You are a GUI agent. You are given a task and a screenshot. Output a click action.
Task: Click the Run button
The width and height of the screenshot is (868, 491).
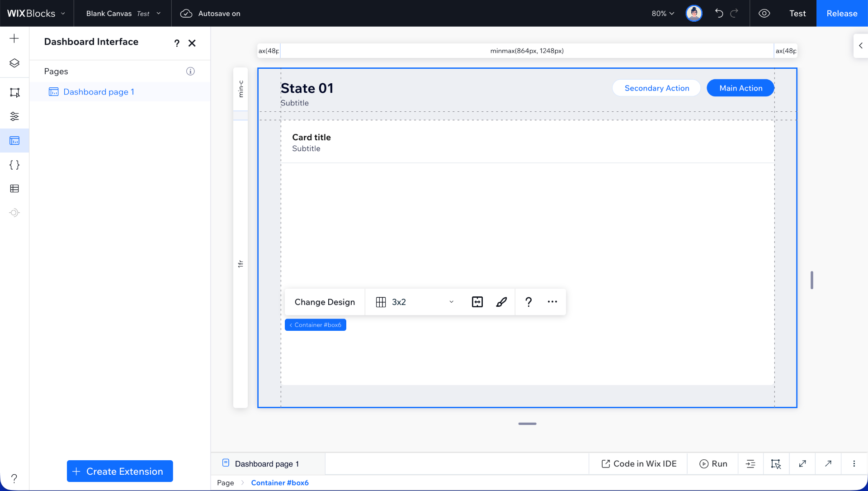(713, 464)
